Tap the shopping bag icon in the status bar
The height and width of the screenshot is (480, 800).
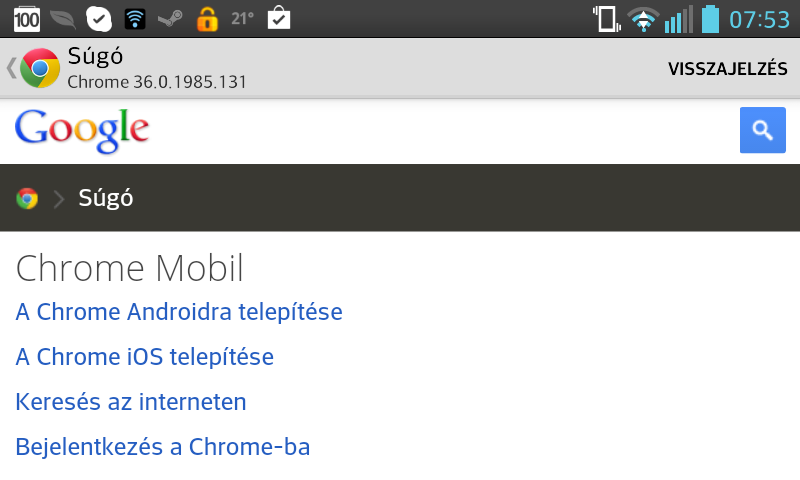click(279, 18)
